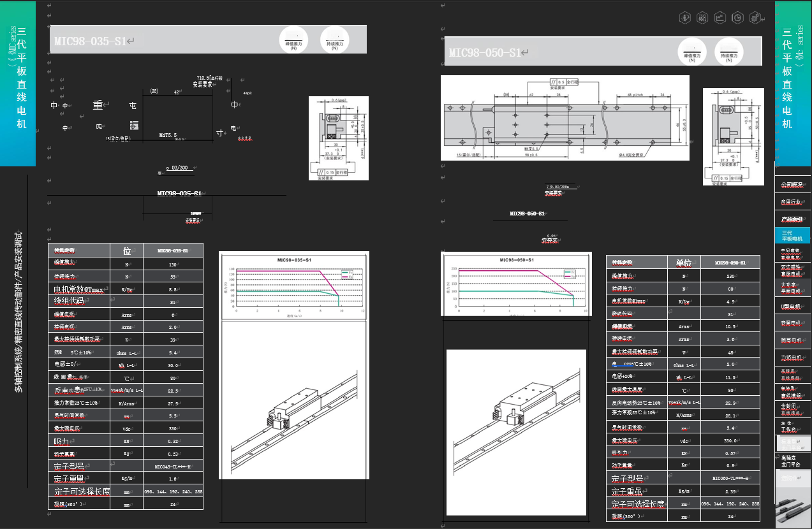812x529 pixels.
Task: Click the 定子可选择长度 row label in the left table
Action: (79, 491)
